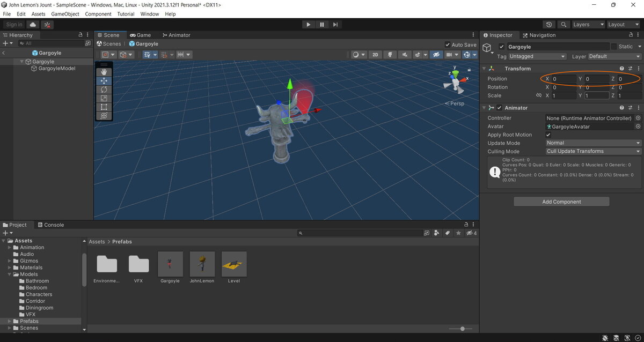The height and width of the screenshot is (342, 644).
Task: Open Transform component help icon
Action: click(622, 69)
